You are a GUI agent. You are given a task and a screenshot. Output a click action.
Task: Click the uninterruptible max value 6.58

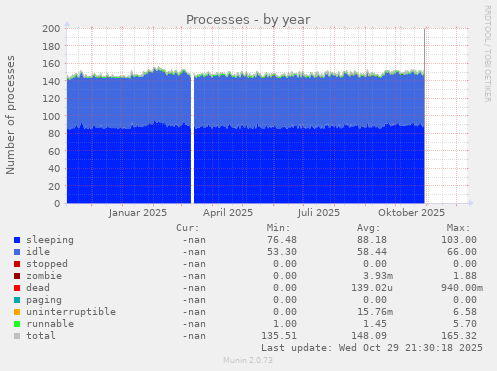(x=465, y=312)
